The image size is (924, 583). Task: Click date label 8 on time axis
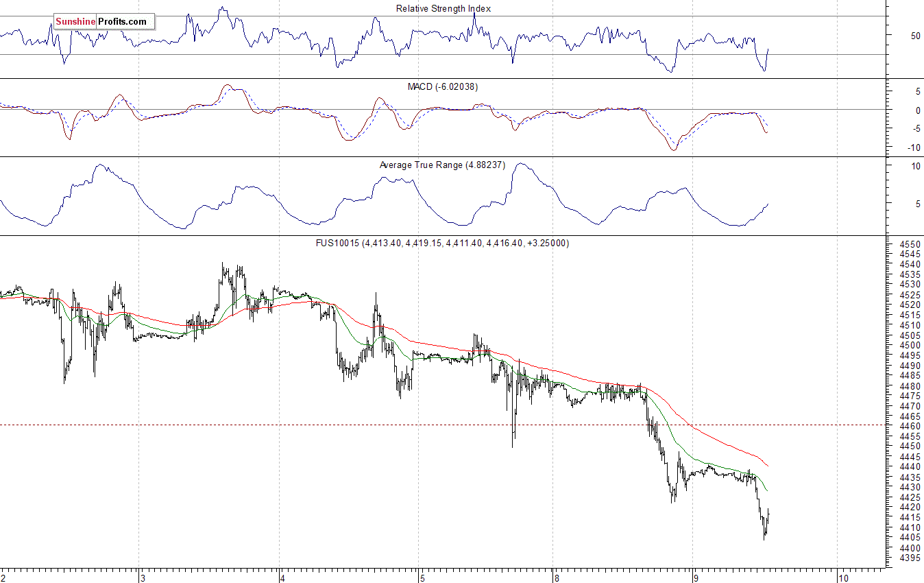(557, 578)
